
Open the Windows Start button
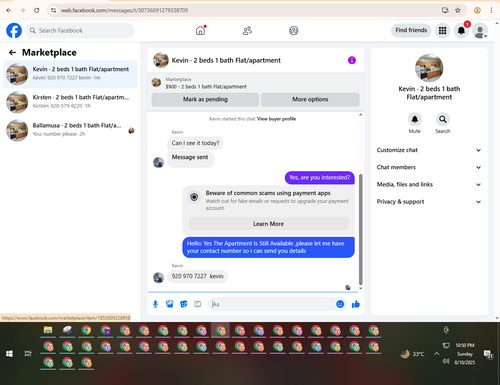(9, 354)
